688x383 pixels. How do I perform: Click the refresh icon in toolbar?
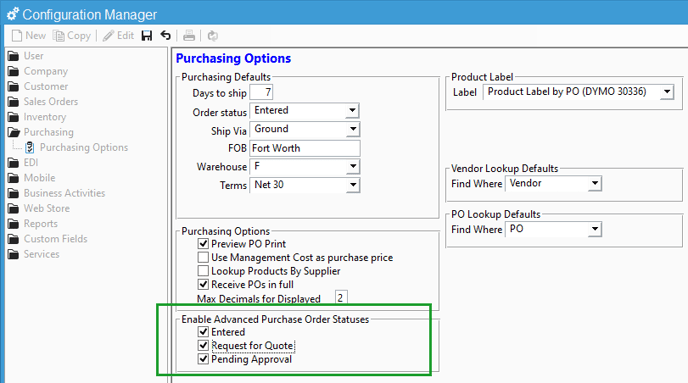(213, 36)
